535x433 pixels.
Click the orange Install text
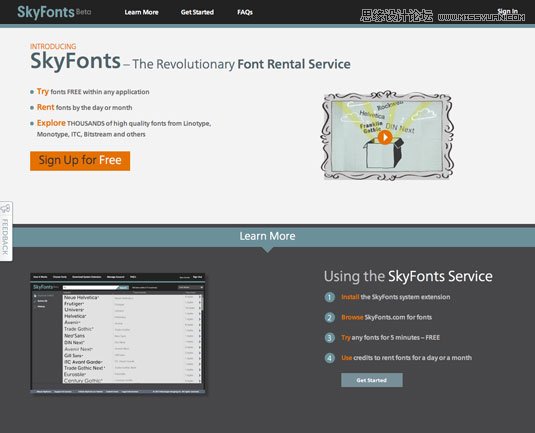(350, 297)
